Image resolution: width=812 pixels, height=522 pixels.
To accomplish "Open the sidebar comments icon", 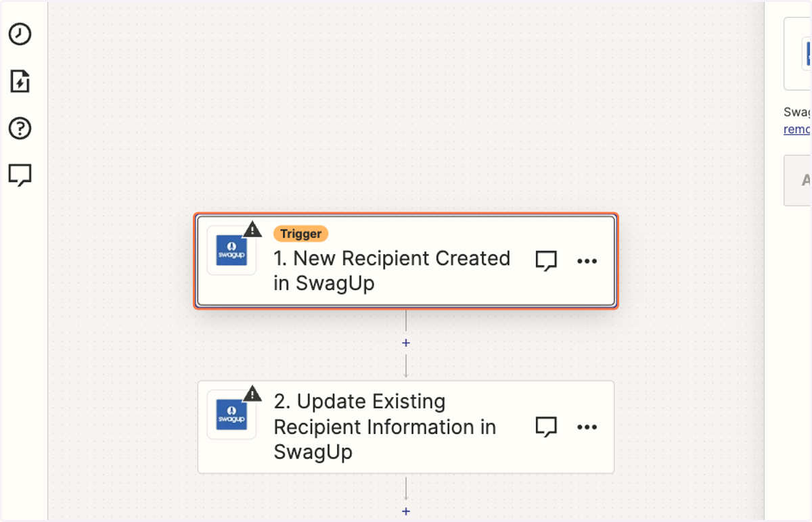I will pos(20,175).
